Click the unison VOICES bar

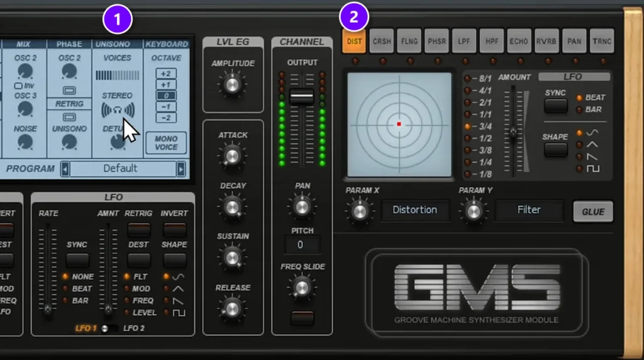tap(117, 75)
